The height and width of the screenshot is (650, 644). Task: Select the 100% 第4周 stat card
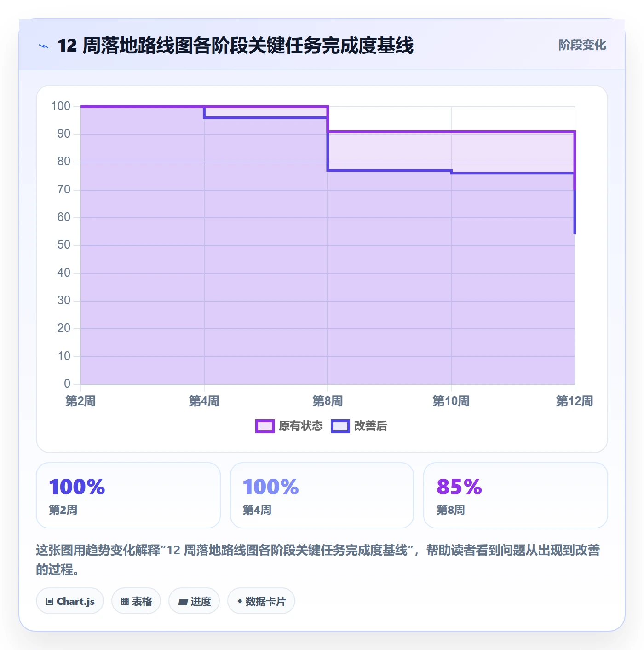(322, 495)
